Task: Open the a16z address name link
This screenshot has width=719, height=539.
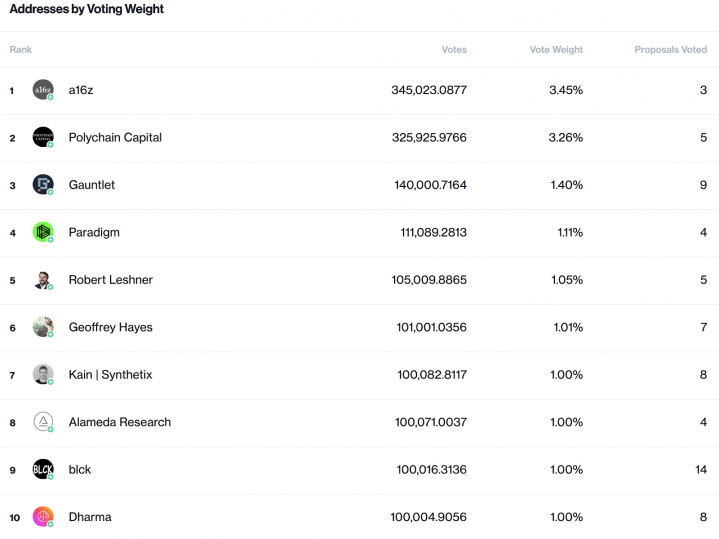Action: (x=81, y=90)
